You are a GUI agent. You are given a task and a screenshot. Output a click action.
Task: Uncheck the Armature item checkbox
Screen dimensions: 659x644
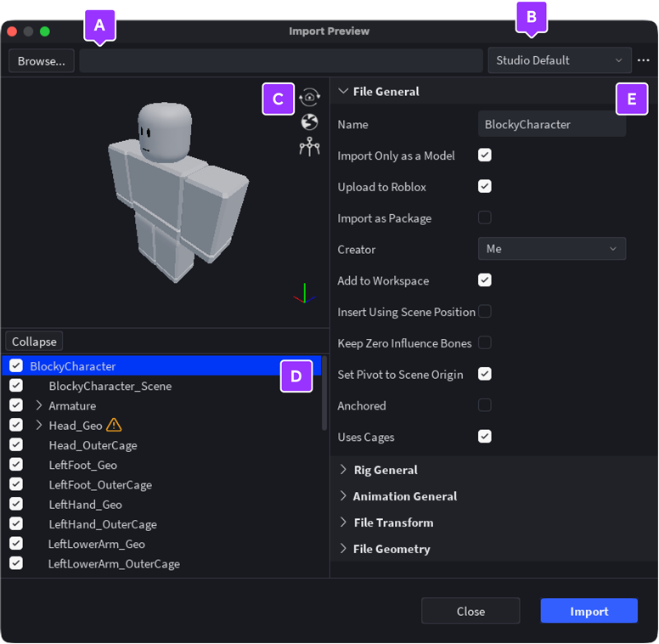tap(16, 405)
